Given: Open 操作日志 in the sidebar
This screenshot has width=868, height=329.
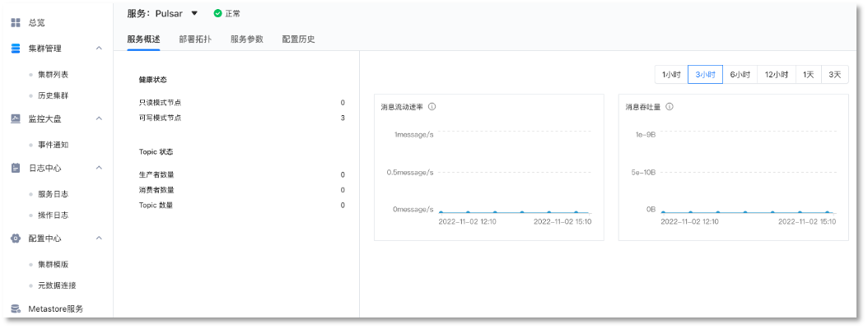Looking at the screenshot, I should [x=54, y=215].
